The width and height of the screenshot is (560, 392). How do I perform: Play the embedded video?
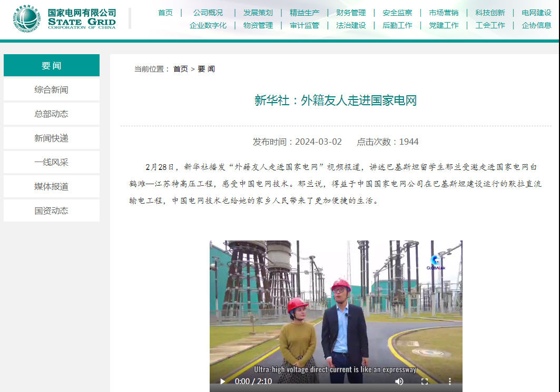pyautogui.click(x=223, y=381)
